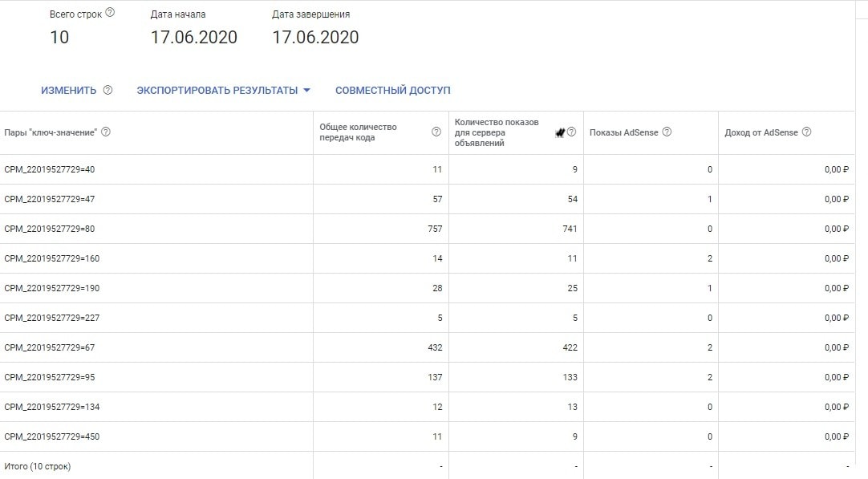This screenshot has height=479, width=868.
Task: Select row CPM_22019527729=450
Action: point(52,436)
